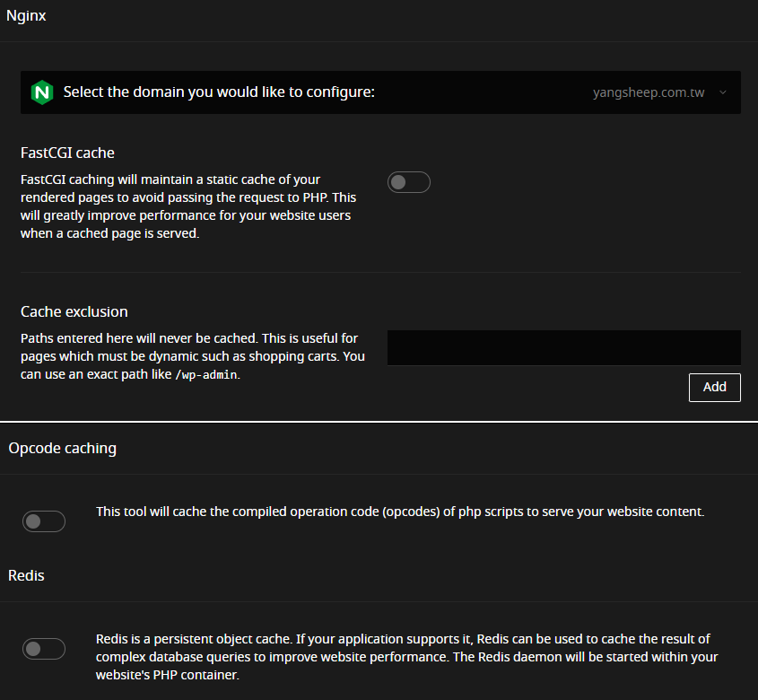Click the Opcode tool description text

[x=399, y=512]
